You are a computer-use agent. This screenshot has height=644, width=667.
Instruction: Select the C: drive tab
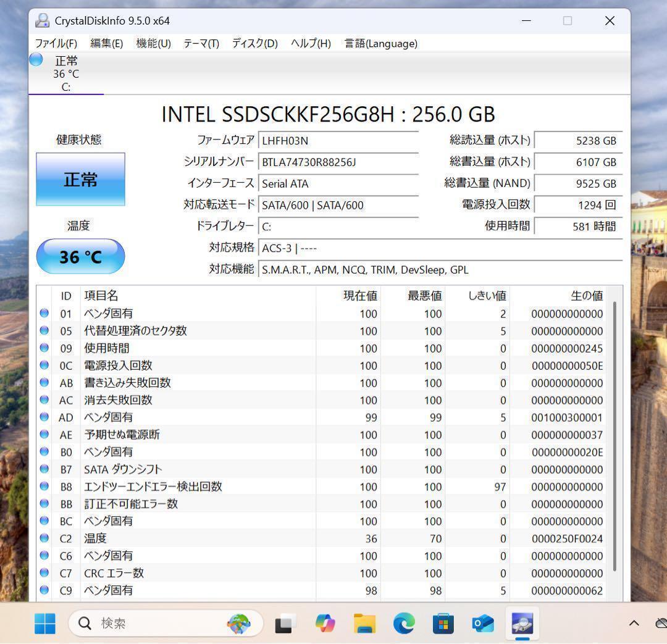[x=66, y=73]
